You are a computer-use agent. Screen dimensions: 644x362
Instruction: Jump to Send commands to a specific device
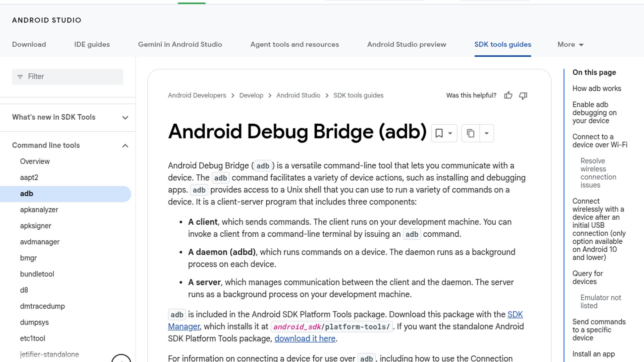(599, 330)
